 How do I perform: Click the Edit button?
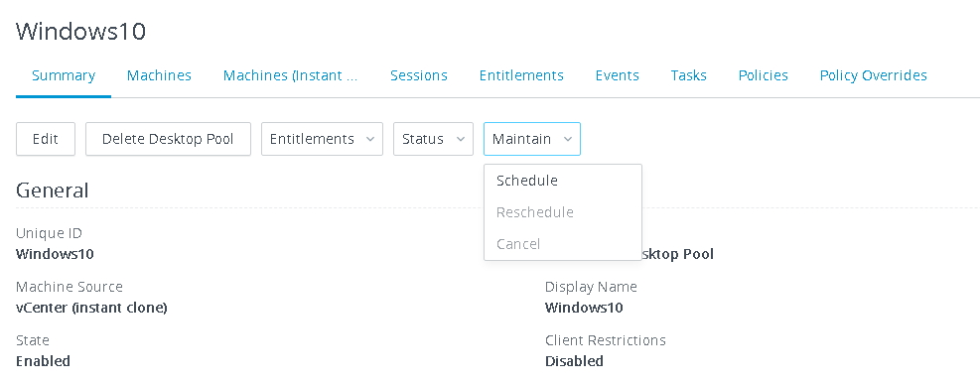pyautogui.click(x=46, y=139)
